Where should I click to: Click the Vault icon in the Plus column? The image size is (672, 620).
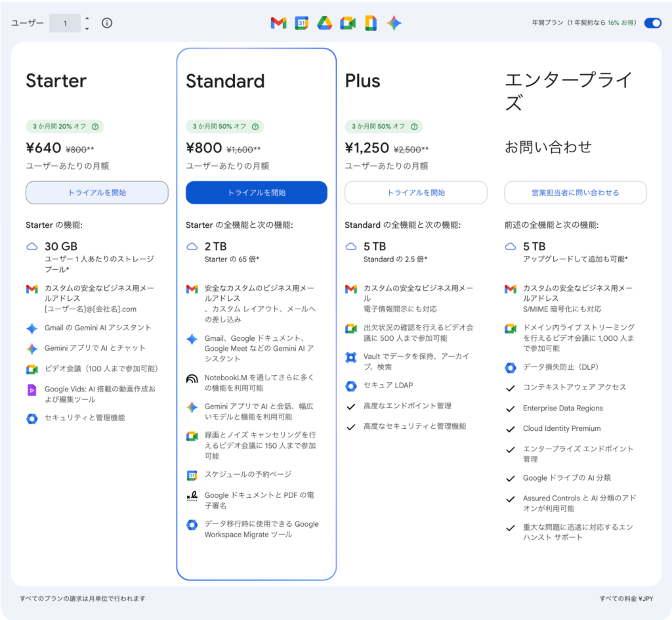[351, 357]
